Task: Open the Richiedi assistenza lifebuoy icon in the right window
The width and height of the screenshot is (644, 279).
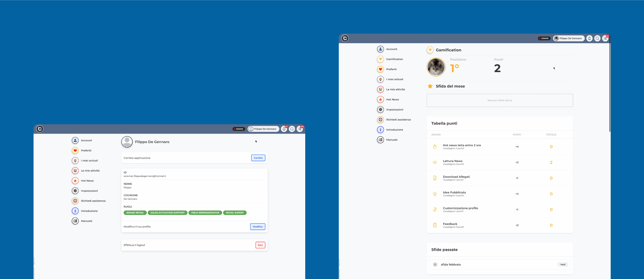Action: (380, 119)
